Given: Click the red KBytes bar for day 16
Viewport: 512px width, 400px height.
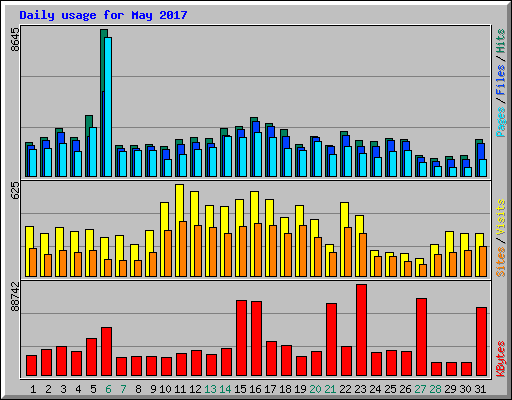Looking at the screenshot, I should click(256, 339).
